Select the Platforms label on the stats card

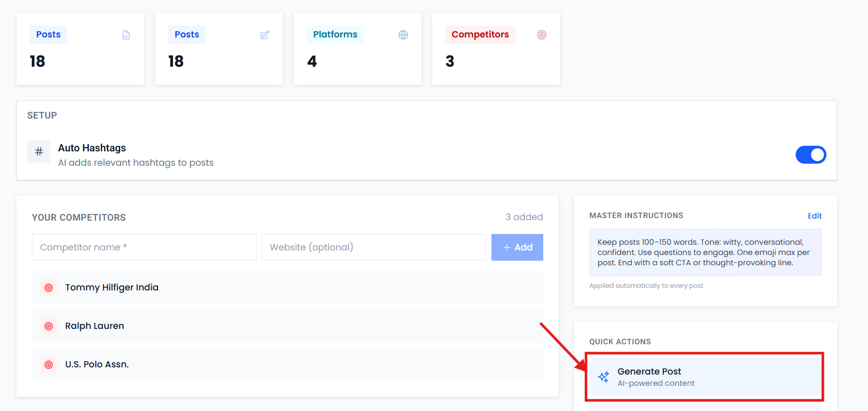(x=336, y=34)
